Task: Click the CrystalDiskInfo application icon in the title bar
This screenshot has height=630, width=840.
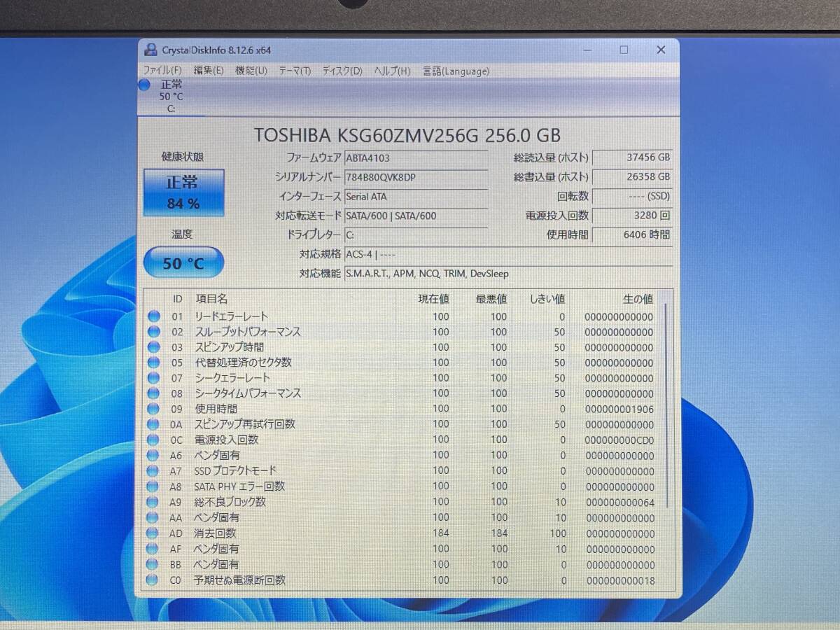Action: tap(150, 50)
